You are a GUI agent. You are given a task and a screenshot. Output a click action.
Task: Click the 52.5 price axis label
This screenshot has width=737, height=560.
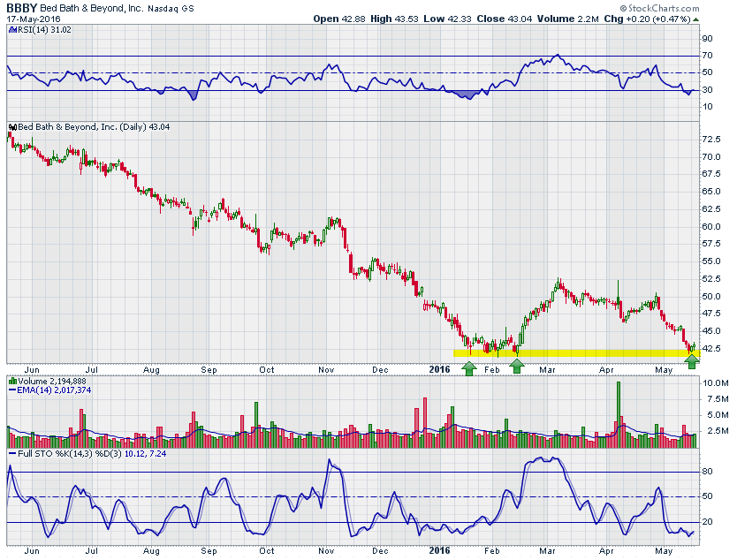point(711,279)
